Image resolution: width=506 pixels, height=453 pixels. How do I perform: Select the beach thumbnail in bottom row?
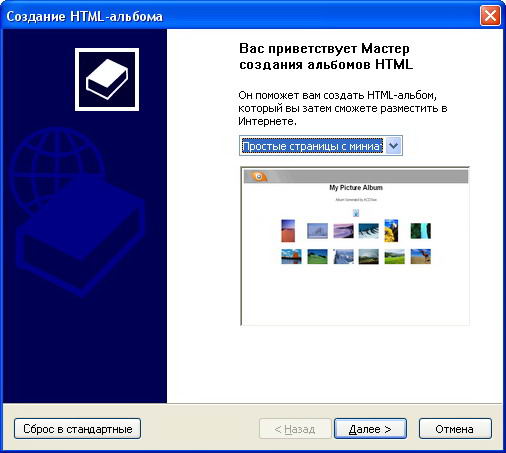(x=421, y=256)
